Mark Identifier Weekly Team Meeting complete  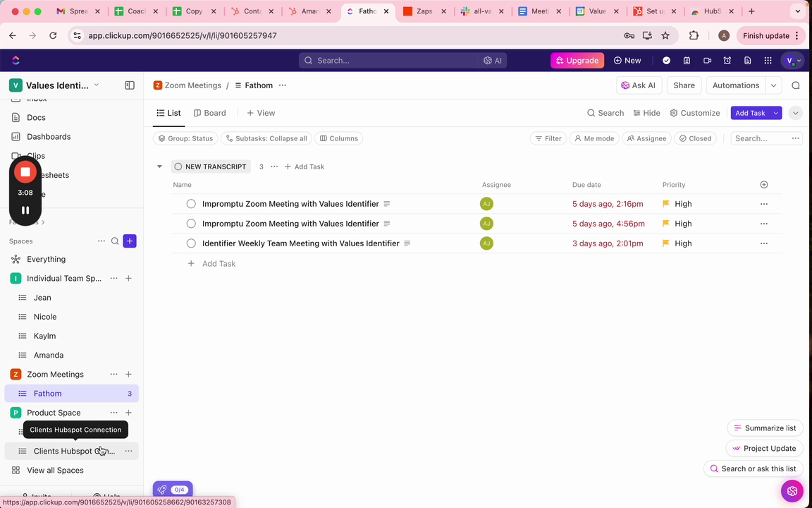tap(191, 243)
